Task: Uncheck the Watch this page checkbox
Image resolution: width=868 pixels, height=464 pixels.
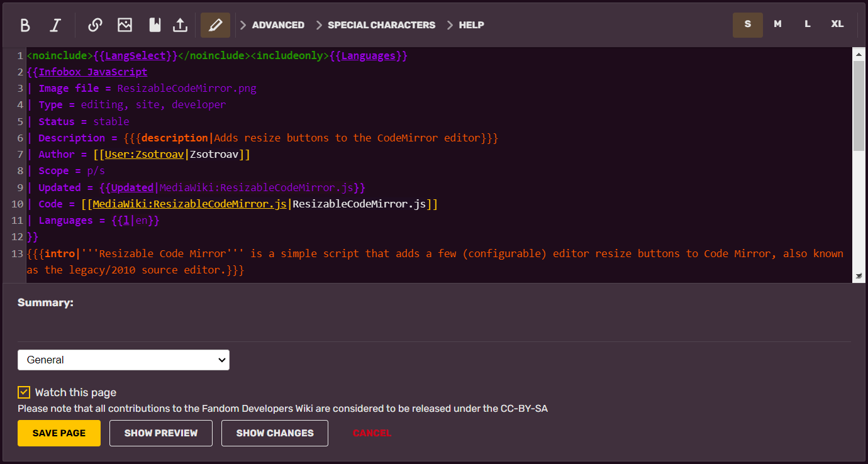Action: (24, 392)
